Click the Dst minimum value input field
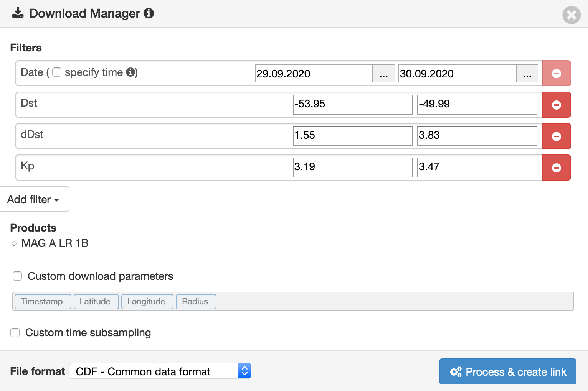The width and height of the screenshot is (588, 391). click(352, 104)
